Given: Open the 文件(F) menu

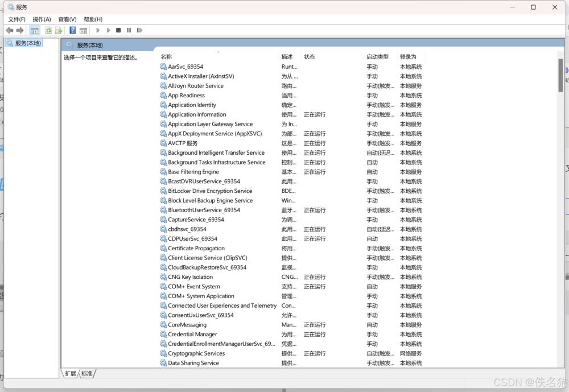Looking at the screenshot, I should 17,19.
